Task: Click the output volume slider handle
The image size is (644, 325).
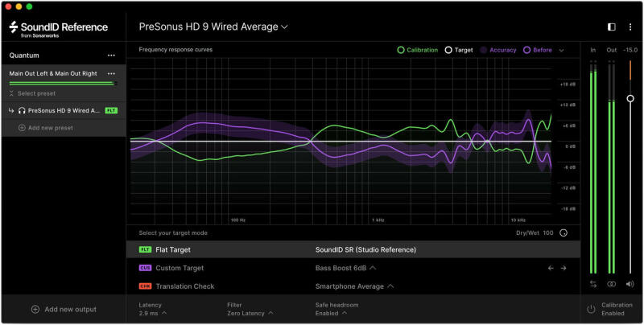Action: tap(630, 98)
